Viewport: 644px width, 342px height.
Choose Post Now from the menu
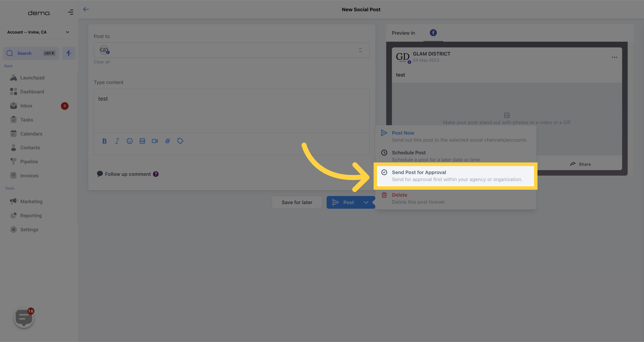pyautogui.click(x=456, y=136)
